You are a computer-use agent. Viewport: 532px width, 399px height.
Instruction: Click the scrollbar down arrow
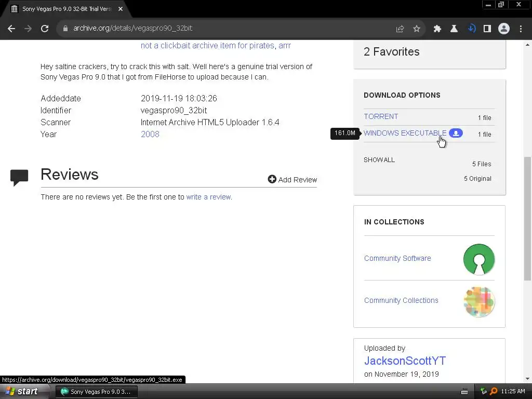527,379
